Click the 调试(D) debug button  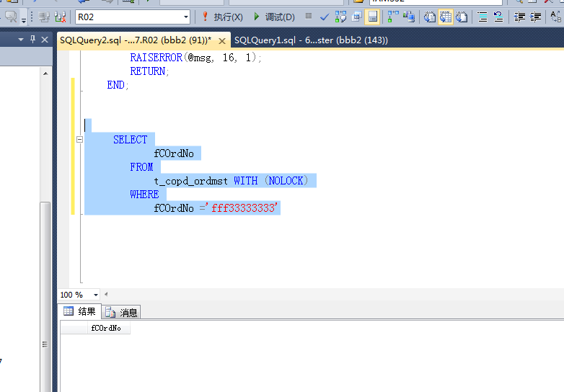274,17
